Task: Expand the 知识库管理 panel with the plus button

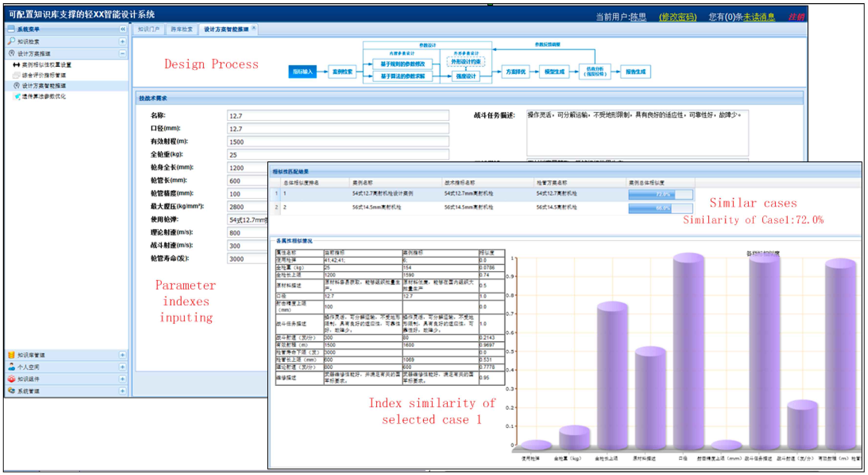Action: pyautogui.click(x=123, y=355)
